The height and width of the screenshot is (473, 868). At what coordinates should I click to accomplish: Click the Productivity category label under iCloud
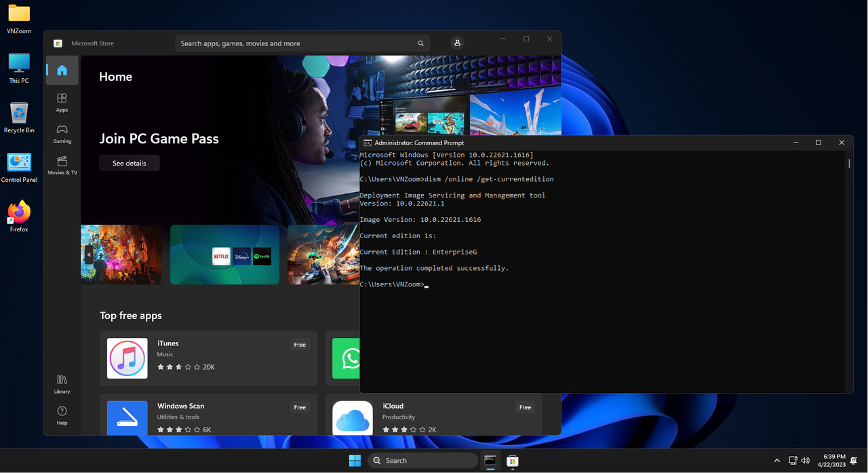click(x=399, y=417)
